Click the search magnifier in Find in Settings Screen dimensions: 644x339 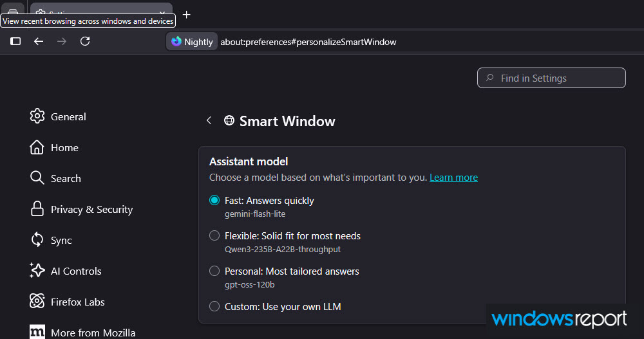489,78
